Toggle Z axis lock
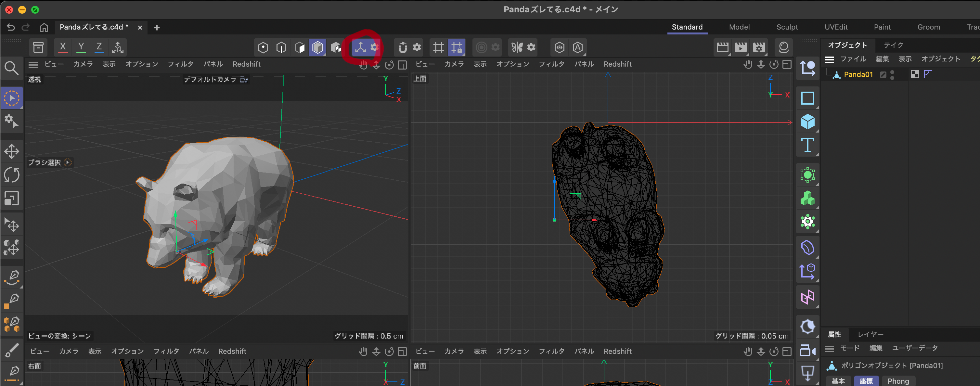 pos(99,47)
